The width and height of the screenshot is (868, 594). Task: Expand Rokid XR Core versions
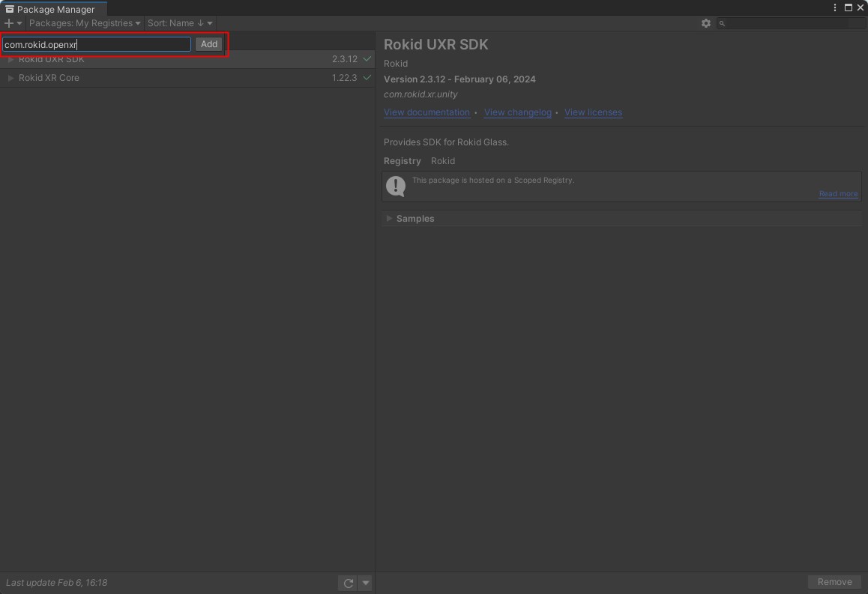pos(10,78)
